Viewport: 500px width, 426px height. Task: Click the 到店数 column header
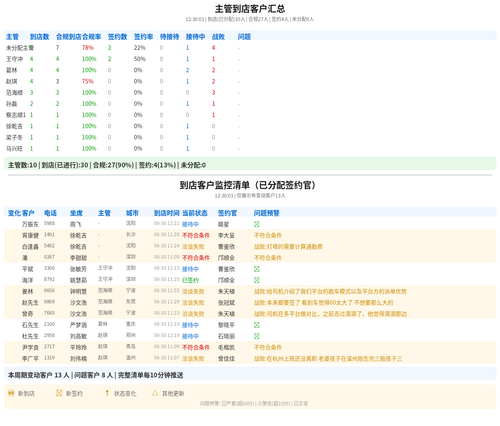[39, 37]
